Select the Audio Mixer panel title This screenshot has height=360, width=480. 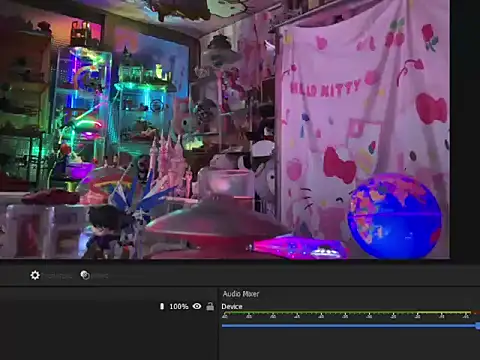241,294
